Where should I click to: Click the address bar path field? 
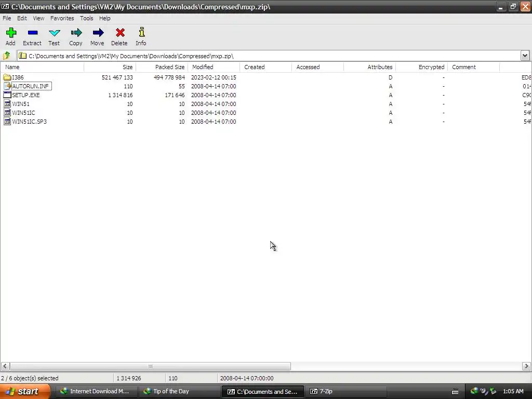(x=268, y=56)
